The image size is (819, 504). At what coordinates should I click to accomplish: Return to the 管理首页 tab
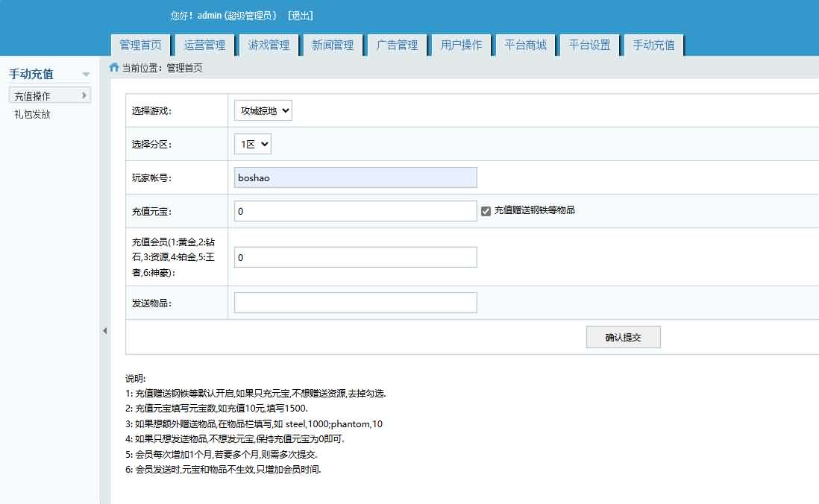coord(140,45)
